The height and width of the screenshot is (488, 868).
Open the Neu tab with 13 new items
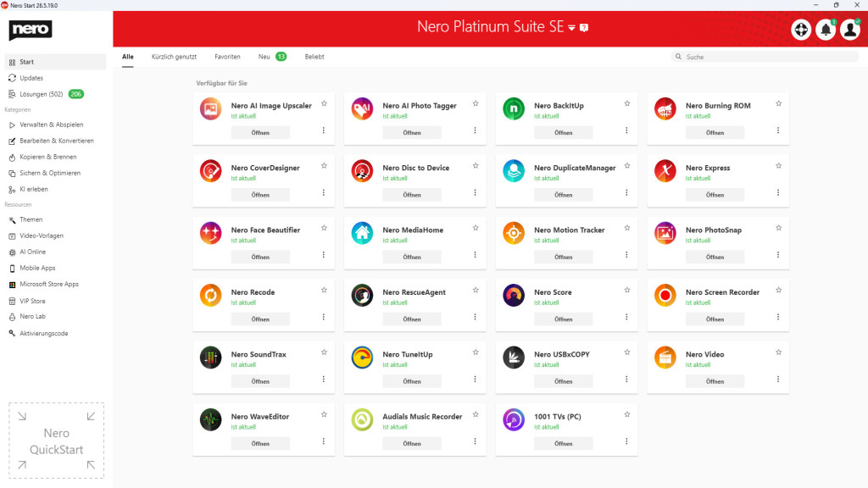[x=263, y=56]
